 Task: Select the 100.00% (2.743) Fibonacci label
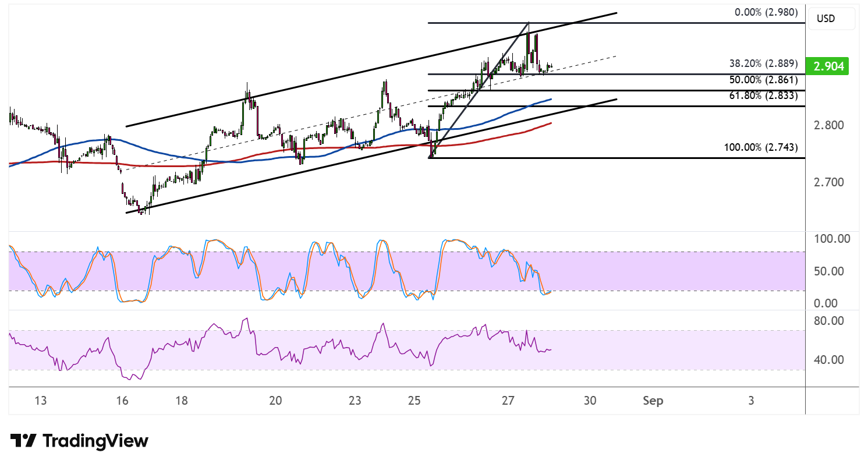(761, 147)
